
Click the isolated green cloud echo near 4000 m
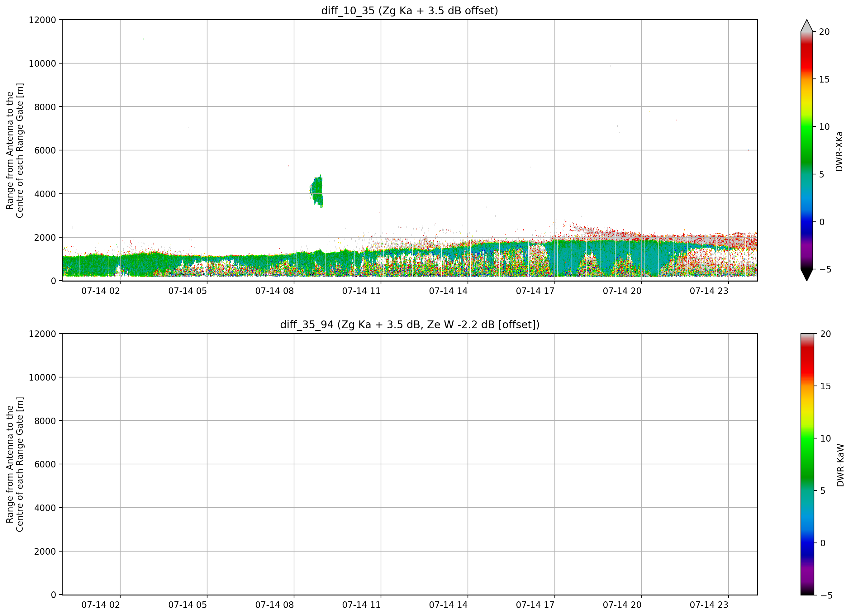tap(317, 191)
